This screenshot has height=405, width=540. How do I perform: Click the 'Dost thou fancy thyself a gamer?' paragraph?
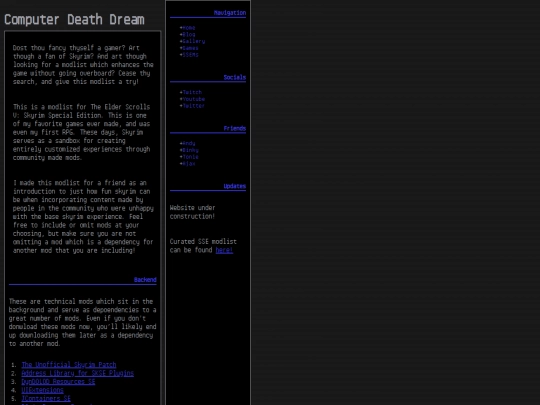(x=83, y=65)
